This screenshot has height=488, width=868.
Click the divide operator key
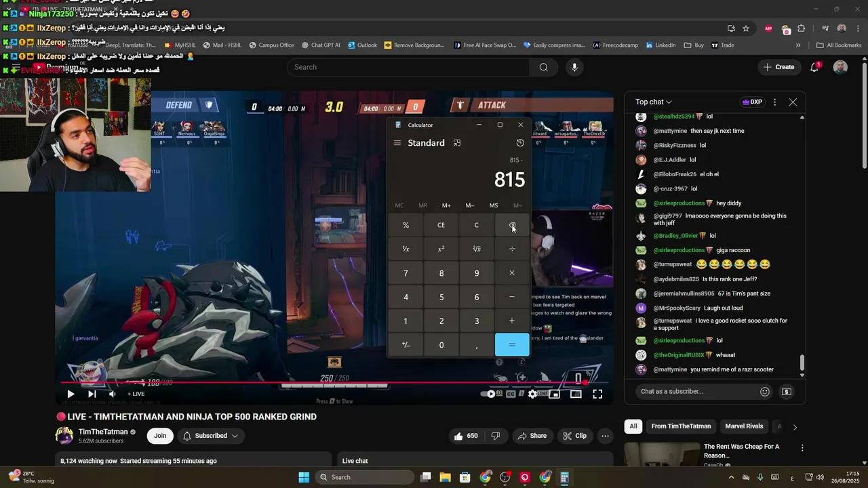tap(512, 249)
